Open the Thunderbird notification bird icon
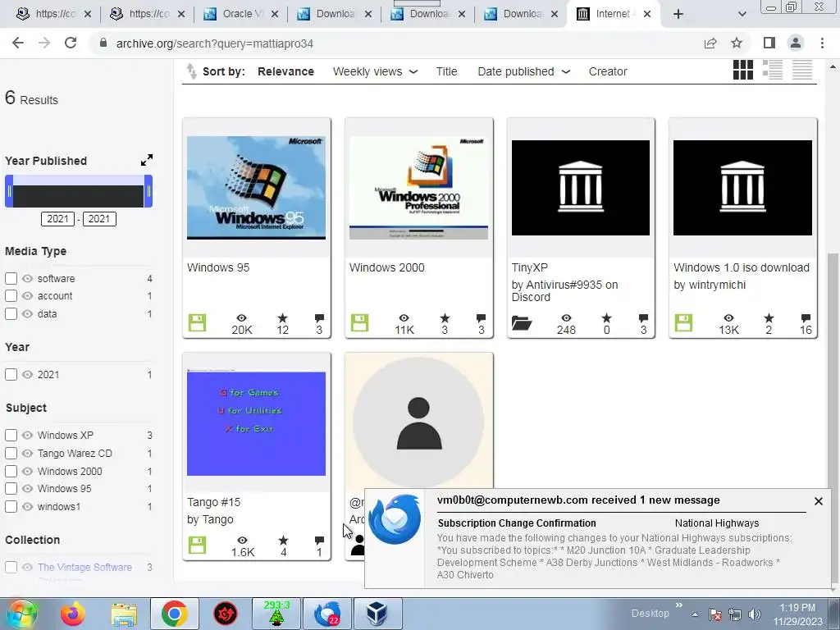Viewport: 840px width, 630px height. click(395, 519)
